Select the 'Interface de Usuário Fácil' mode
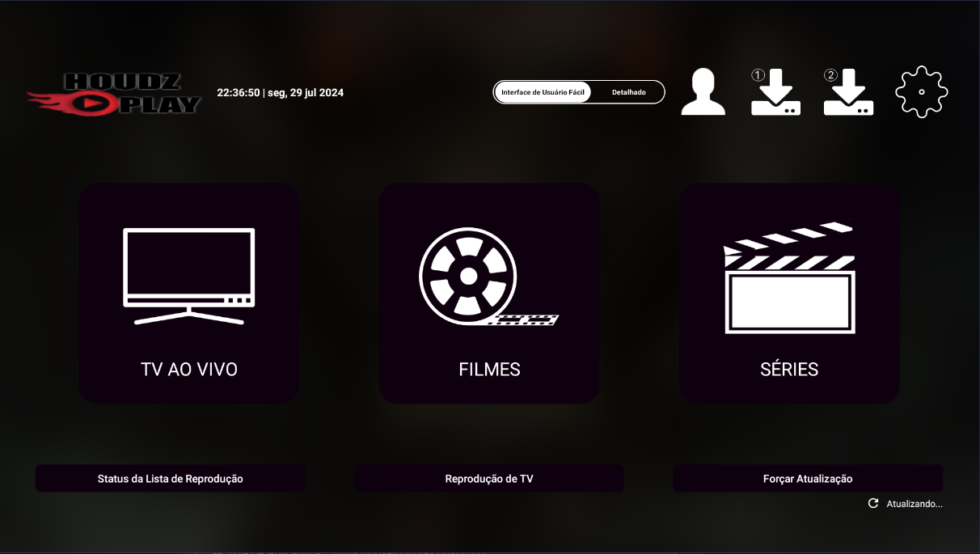The width and height of the screenshot is (980, 554). (543, 92)
